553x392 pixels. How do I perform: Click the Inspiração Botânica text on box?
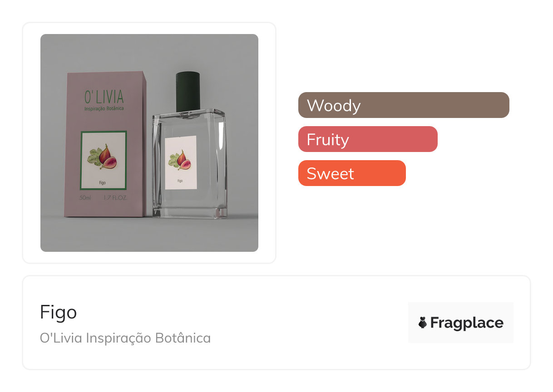coord(104,109)
